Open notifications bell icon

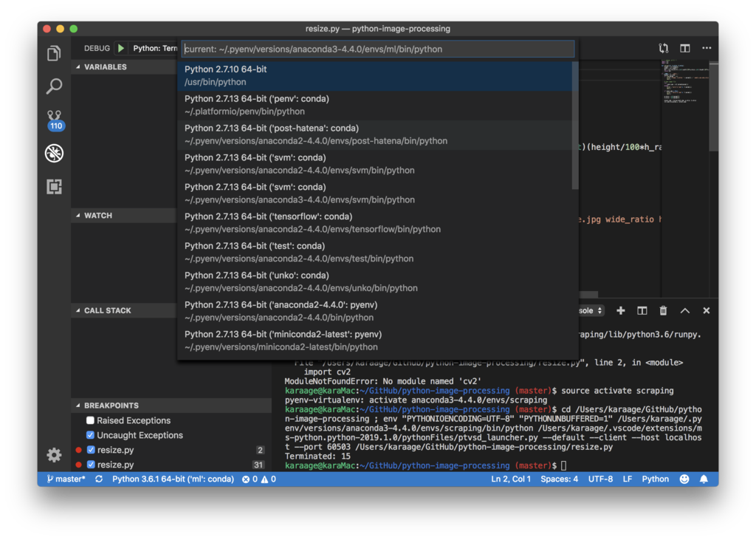(704, 479)
